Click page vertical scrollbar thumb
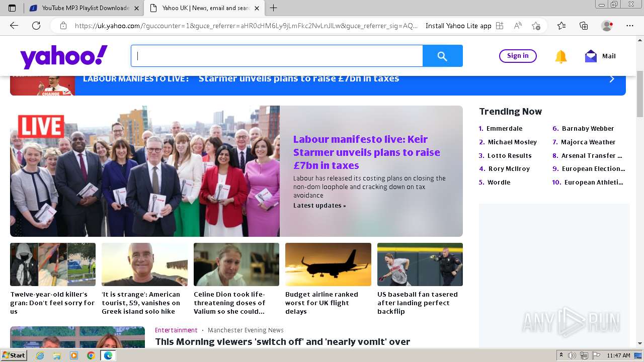 [640, 95]
